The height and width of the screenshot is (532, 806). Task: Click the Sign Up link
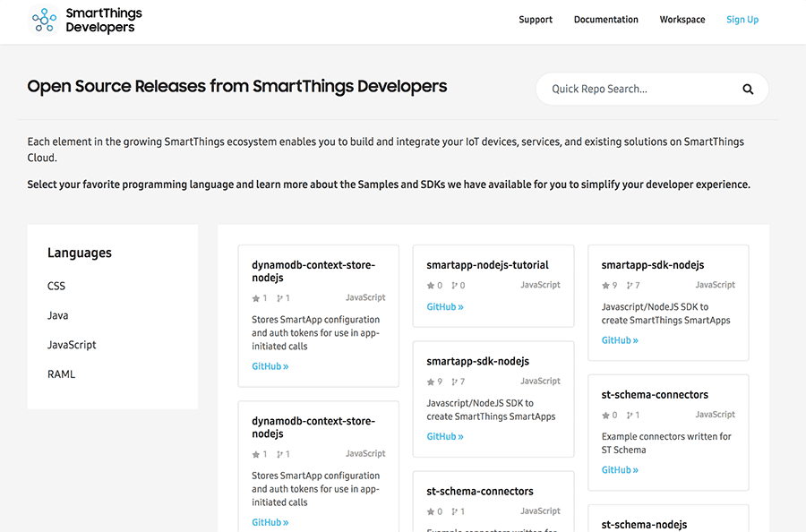pos(742,20)
